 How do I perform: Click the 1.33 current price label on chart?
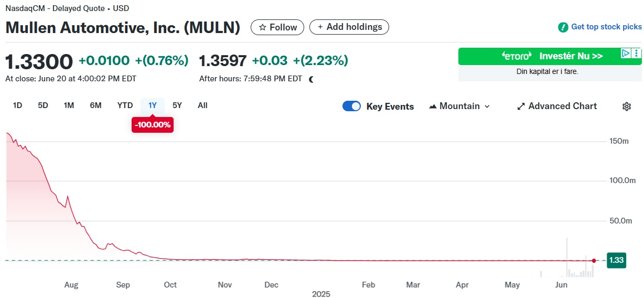click(616, 260)
